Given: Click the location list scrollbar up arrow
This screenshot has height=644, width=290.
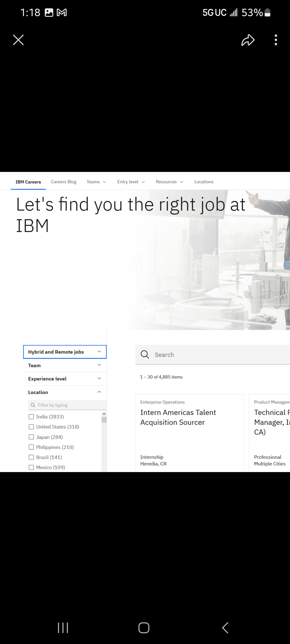Looking at the screenshot, I should click(104, 414).
